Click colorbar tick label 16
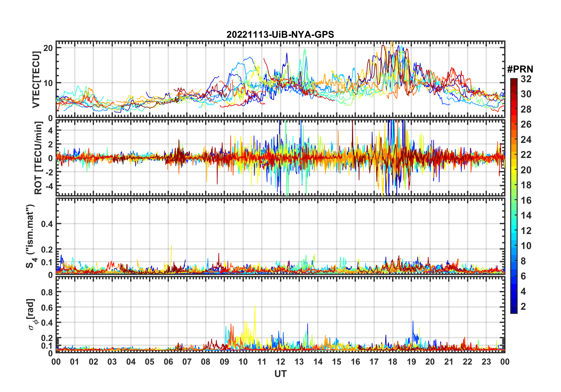Image resolution: width=561 pixels, height=392 pixels. tap(526, 200)
